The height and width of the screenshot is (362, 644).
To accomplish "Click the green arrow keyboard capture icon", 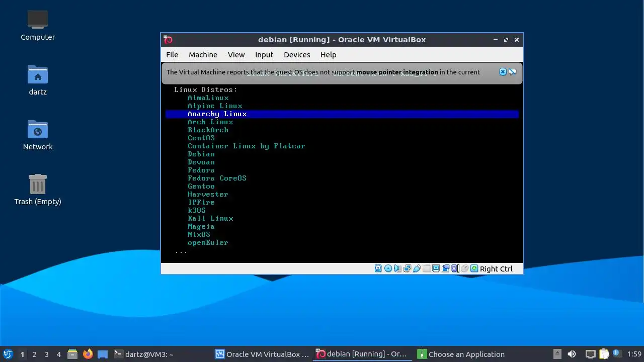I will click(x=474, y=268).
